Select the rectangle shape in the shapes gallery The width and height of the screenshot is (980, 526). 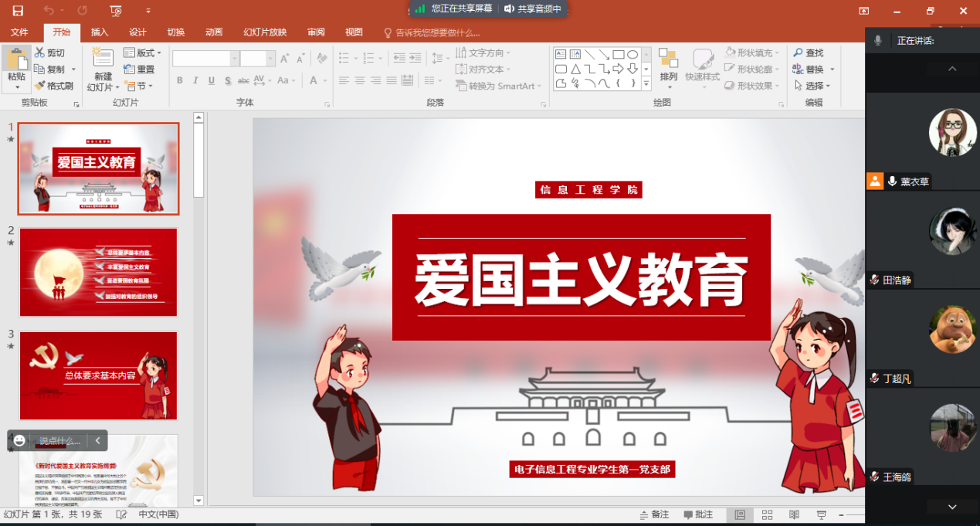(618, 54)
